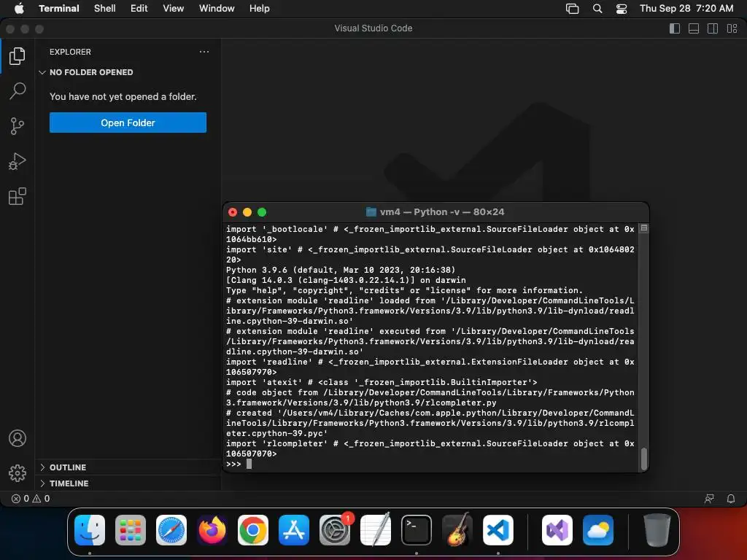747x560 pixels.
Task: Open the Shell menu
Action: [105, 8]
